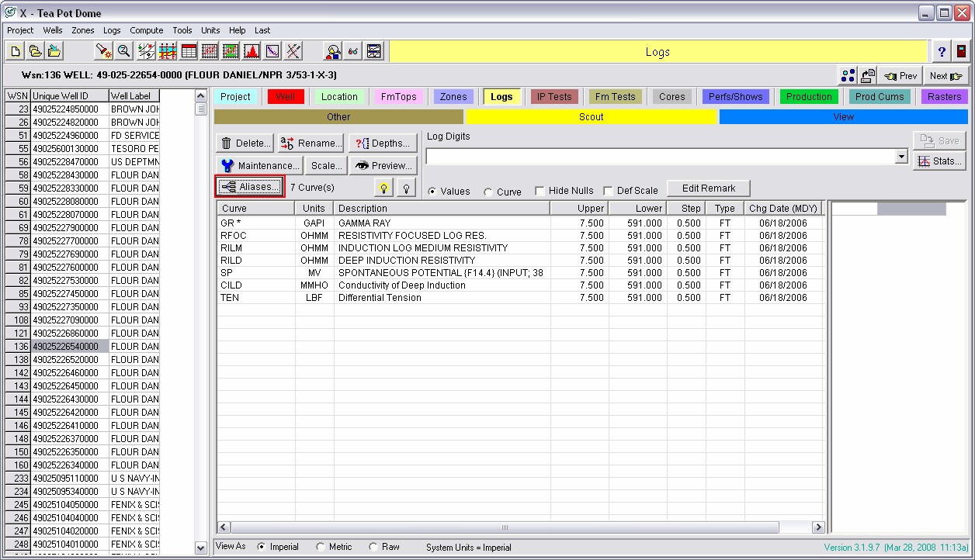Click the Rename... button
975x560 pixels.
[311, 143]
